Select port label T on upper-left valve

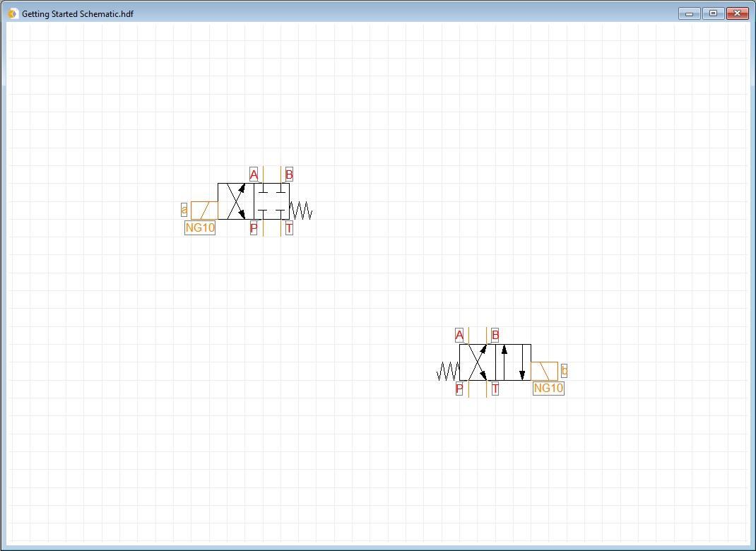(289, 228)
